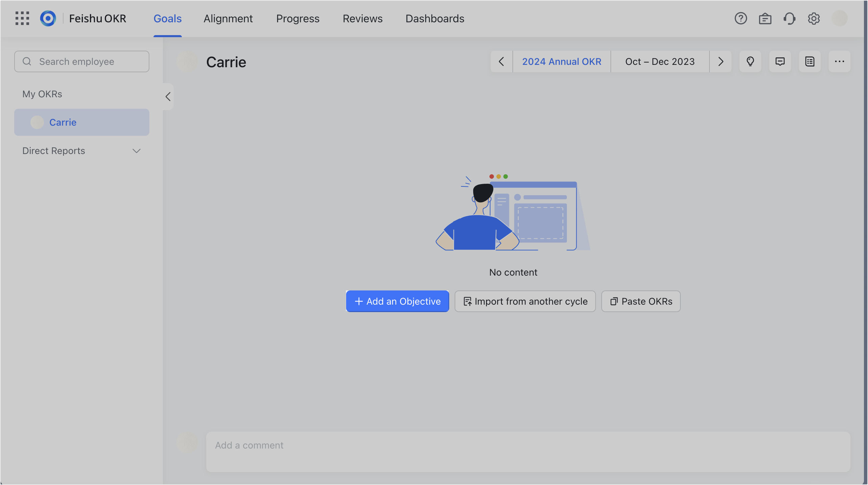Go to the previous OKR cycle arrow
868x485 pixels.
(501, 61)
